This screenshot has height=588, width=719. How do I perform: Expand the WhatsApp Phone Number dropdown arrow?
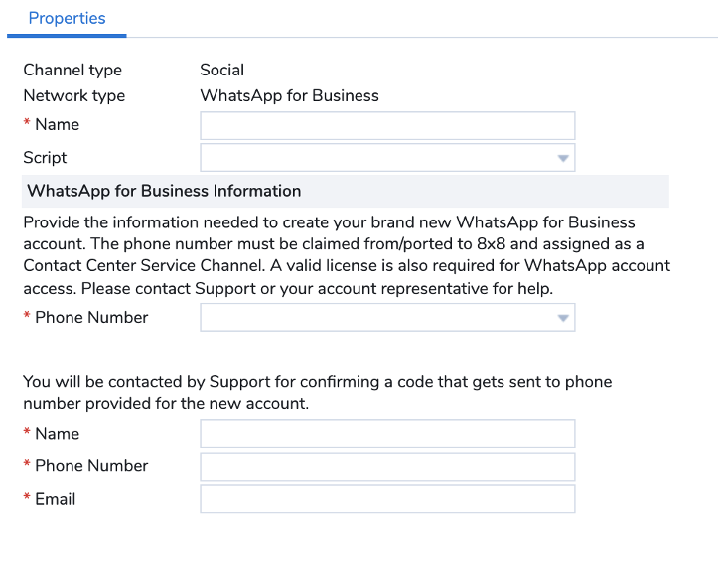563,318
